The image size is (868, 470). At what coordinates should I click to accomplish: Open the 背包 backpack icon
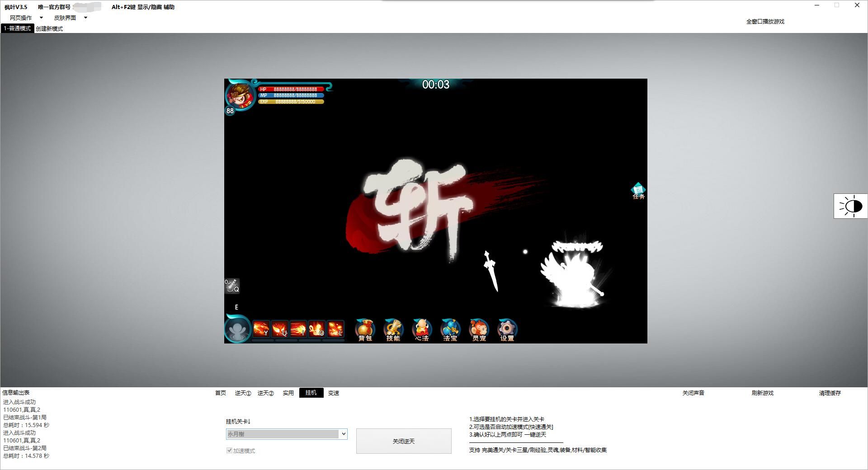(x=365, y=330)
